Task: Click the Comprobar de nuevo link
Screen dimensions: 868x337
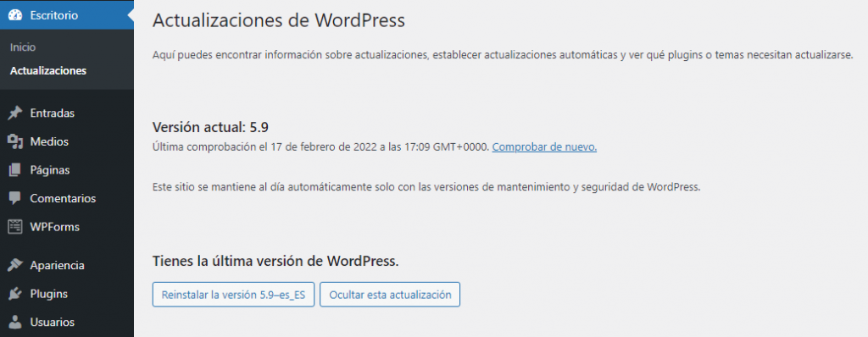Action: click(544, 147)
